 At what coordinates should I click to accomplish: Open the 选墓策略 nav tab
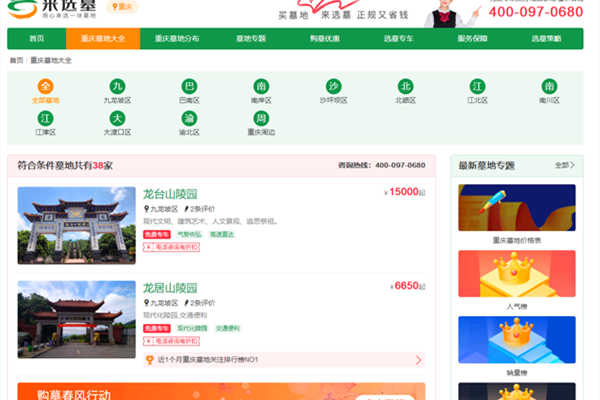coord(546,39)
